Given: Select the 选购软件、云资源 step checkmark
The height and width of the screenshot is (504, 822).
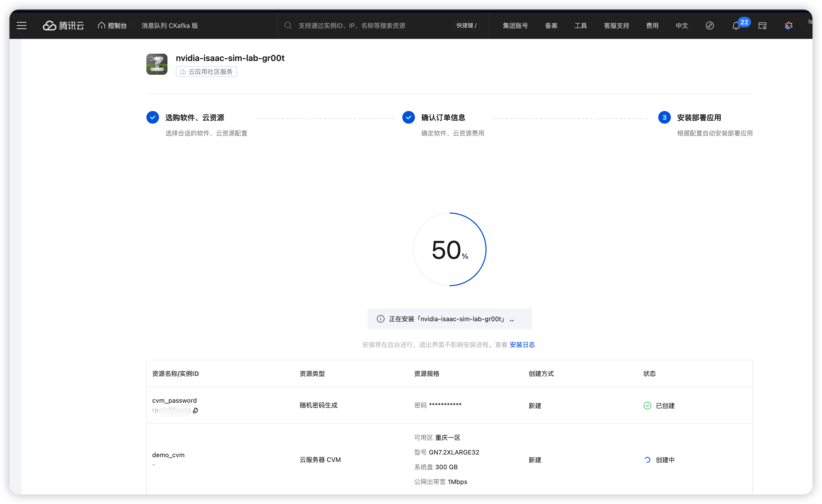Looking at the screenshot, I should [152, 117].
